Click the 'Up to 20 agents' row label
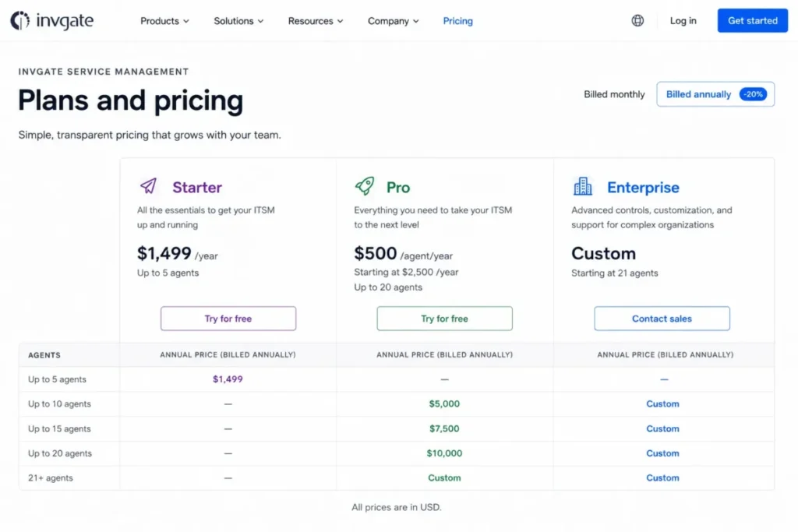798x532 pixels. (x=60, y=453)
